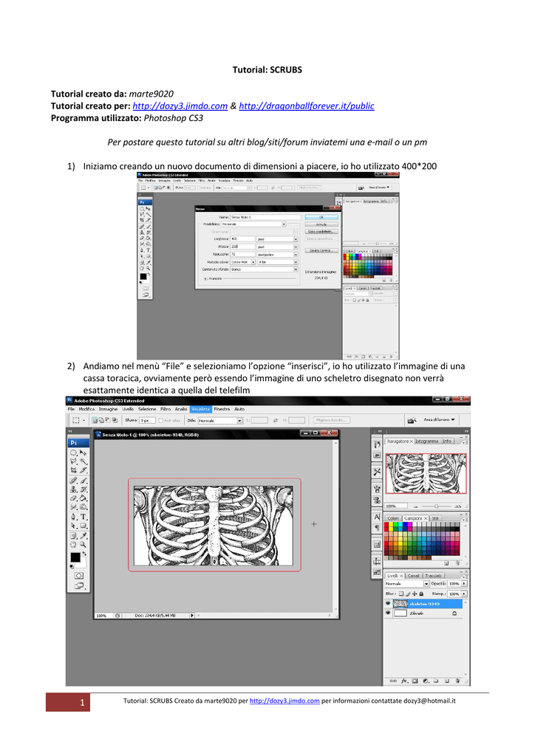Select Type (T) tool in ribcage screenshot
535x756 pixels.
(x=84, y=516)
